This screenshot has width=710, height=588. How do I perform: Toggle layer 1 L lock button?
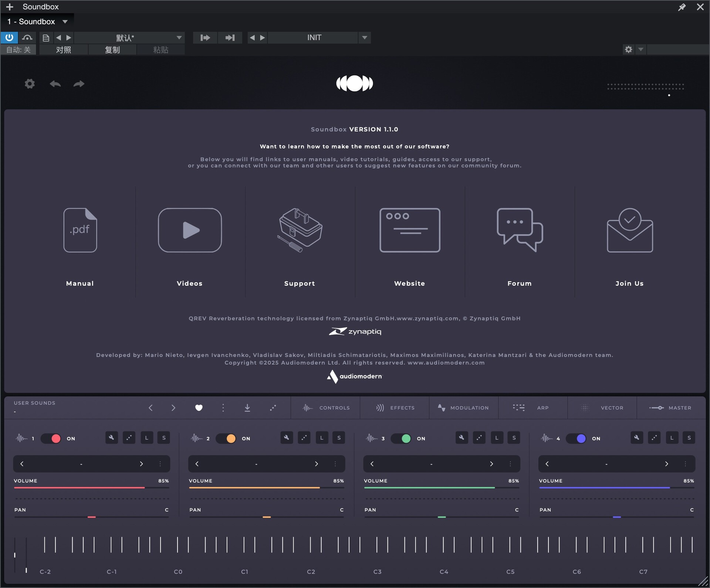[147, 438]
